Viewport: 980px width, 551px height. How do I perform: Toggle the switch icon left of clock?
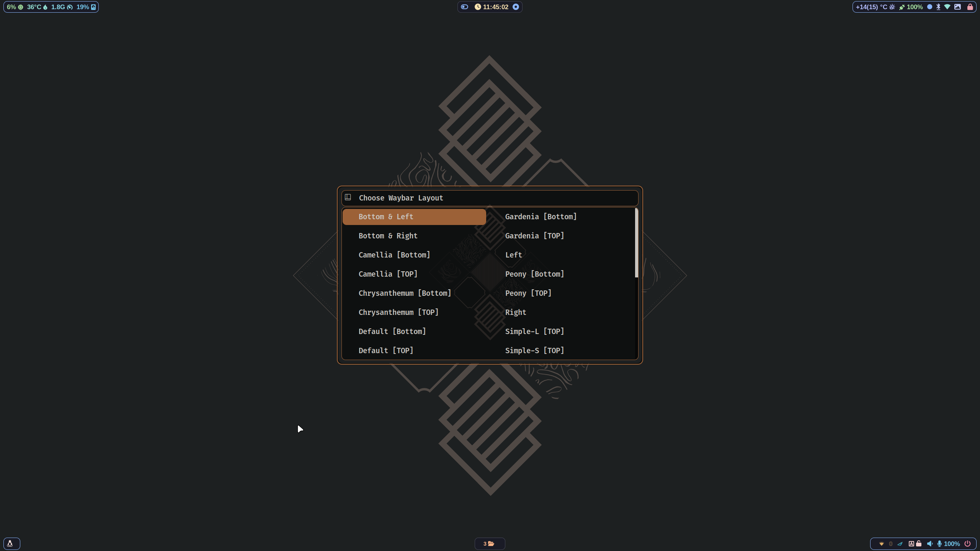[x=464, y=7]
